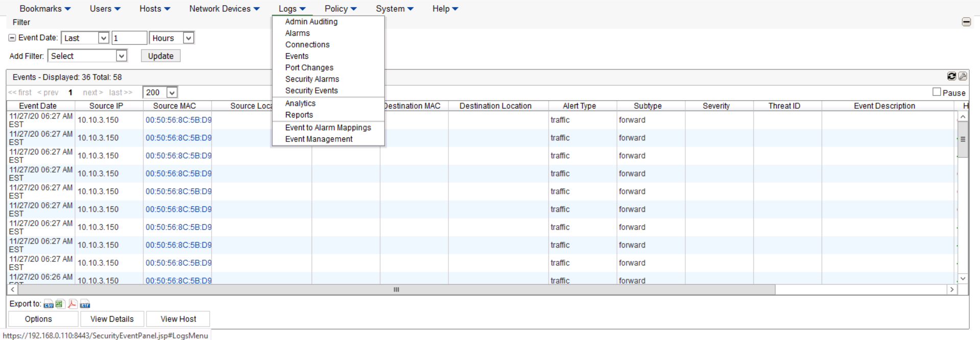Toggle the Pause checkbox
Screen dimensions: 980x340
coord(937,92)
